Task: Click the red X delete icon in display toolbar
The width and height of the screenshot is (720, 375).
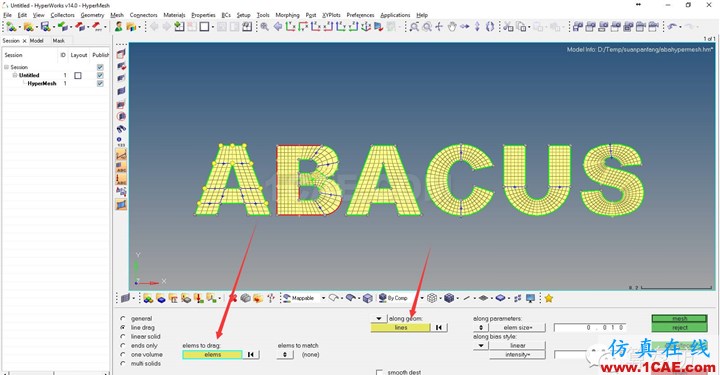Action: click(233, 298)
